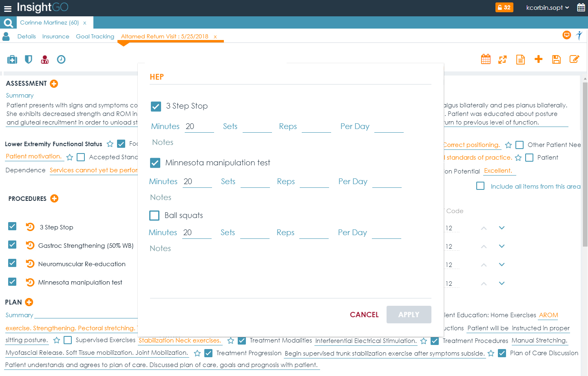
Task: Add a new item with Assessment plus icon
Action: pos(54,84)
